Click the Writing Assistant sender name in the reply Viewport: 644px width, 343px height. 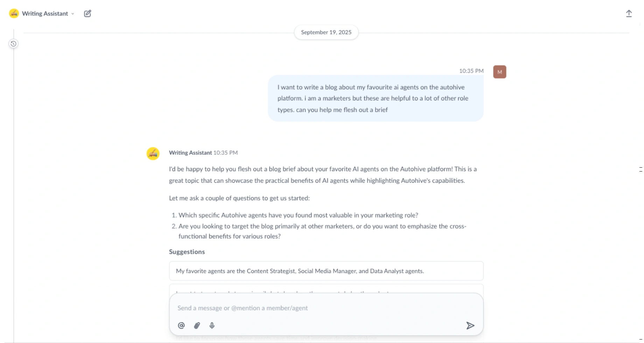tap(190, 153)
